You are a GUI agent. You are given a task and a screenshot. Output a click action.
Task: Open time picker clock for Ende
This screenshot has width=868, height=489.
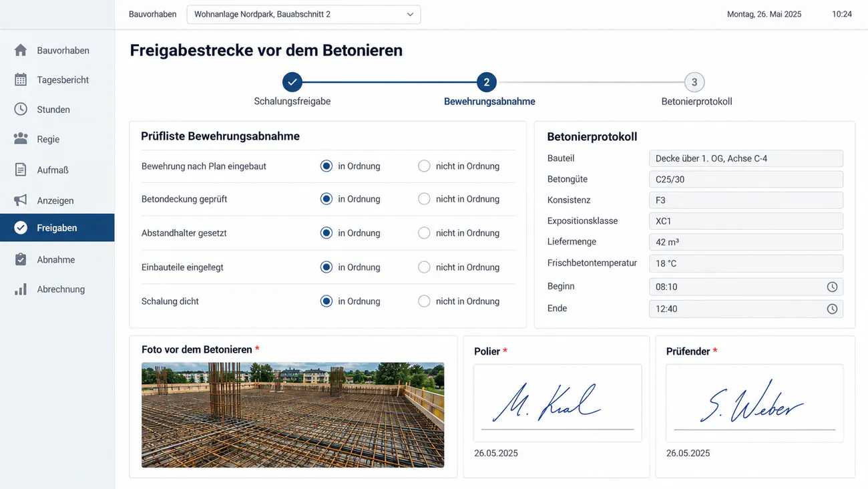832,309
